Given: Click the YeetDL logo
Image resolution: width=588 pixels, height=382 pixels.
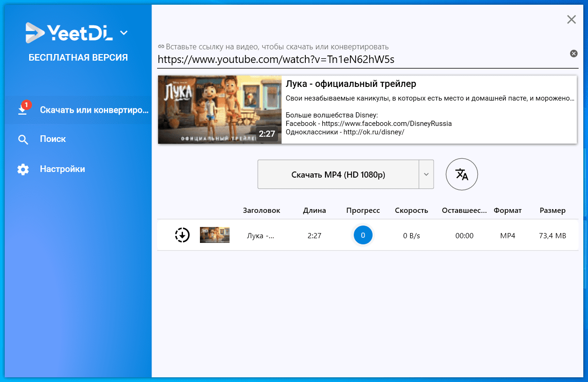Looking at the screenshot, I should (70, 33).
